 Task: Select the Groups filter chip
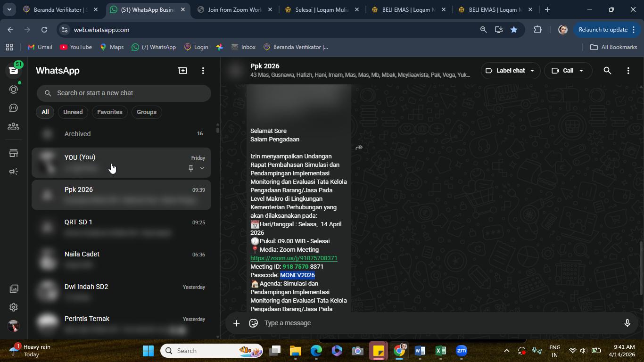147,112
